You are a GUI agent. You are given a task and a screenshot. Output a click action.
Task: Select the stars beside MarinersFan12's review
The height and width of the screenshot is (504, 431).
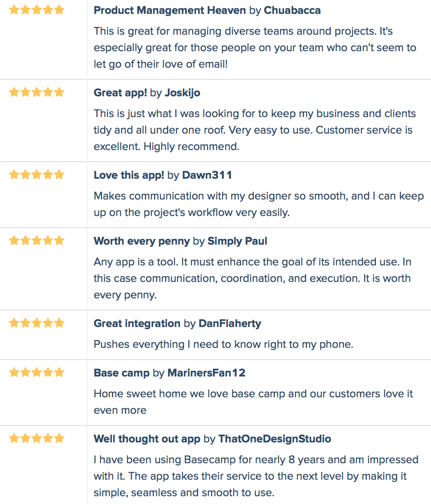tap(37, 373)
